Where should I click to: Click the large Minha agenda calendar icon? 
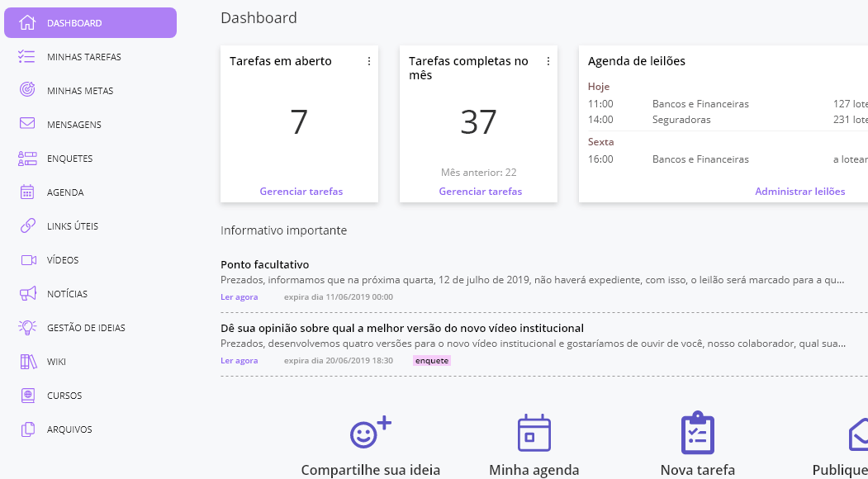pos(534,433)
